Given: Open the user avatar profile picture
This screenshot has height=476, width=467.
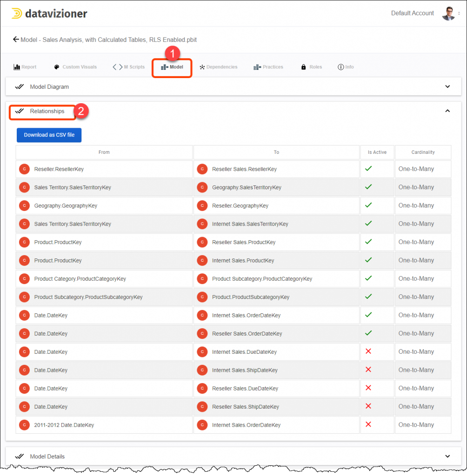Looking at the screenshot, I should pos(448,13).
